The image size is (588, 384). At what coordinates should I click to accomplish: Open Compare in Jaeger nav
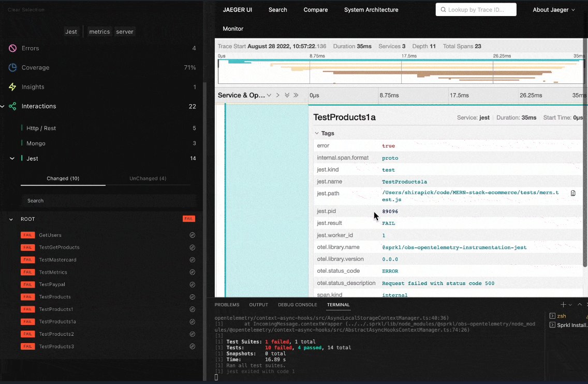(x=316, y=10)
